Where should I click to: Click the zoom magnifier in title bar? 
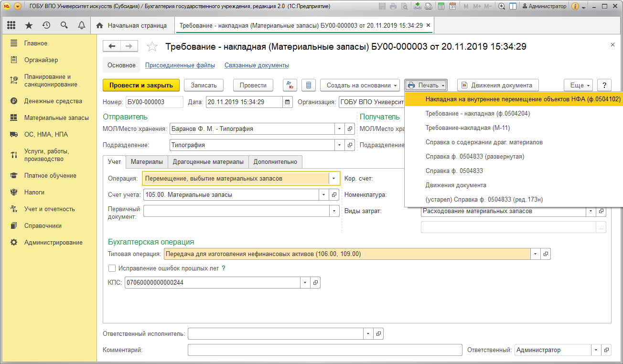pos(502,6)
